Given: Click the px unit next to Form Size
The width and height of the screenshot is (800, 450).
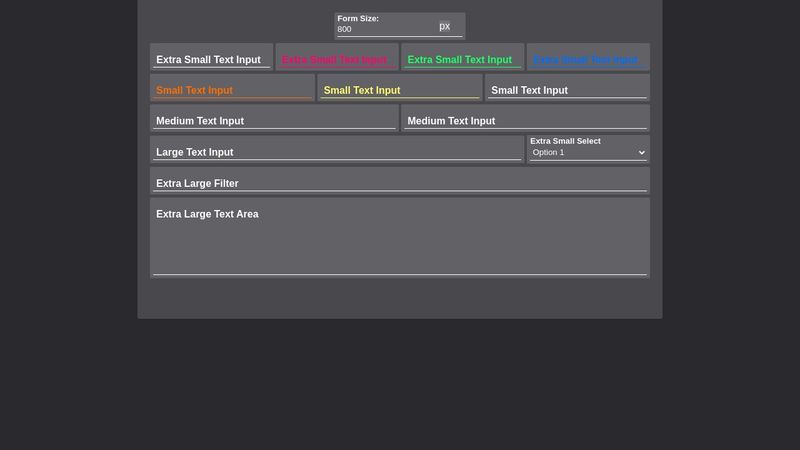Looking at the screenshot, I should pyautogui.click(x=445, y=26).
